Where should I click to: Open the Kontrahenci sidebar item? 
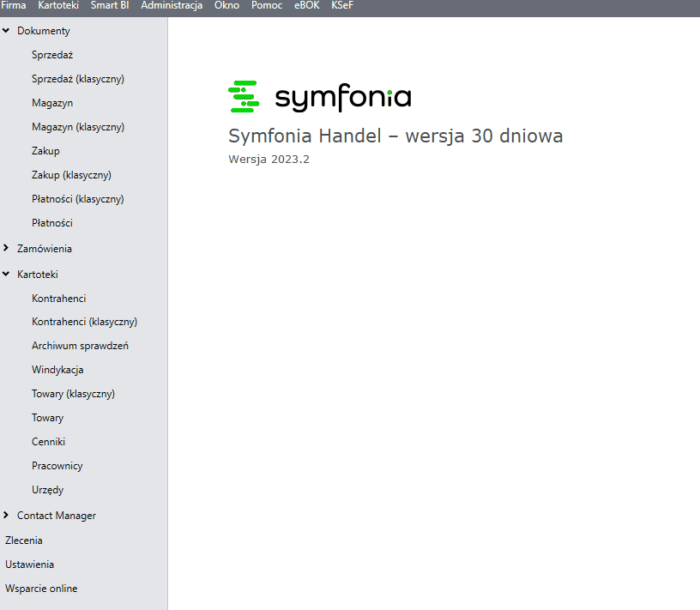pos(59,299)
